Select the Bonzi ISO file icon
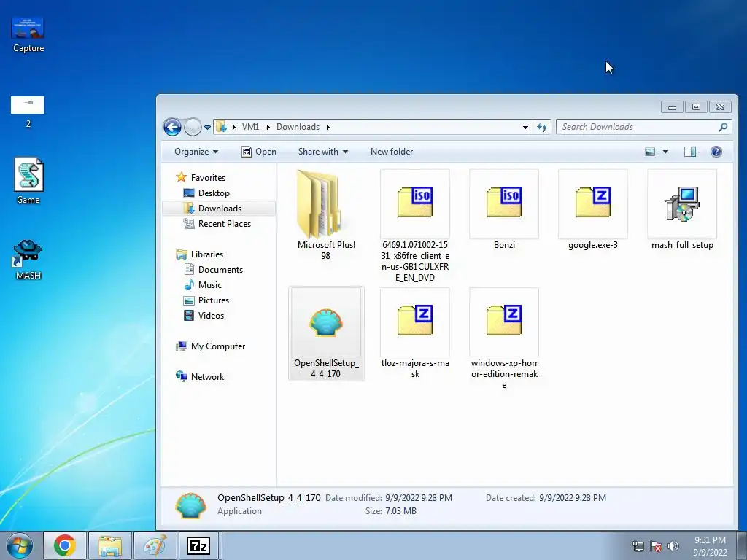Viewport: 747px width, 560px height. pyautogui.click(x=504, y=201)
